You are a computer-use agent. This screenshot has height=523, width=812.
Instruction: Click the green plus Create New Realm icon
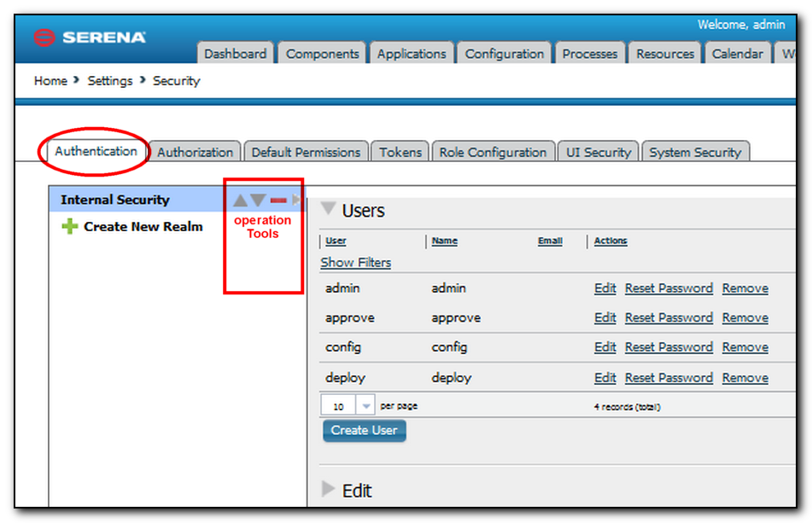[x=70, y=227]
